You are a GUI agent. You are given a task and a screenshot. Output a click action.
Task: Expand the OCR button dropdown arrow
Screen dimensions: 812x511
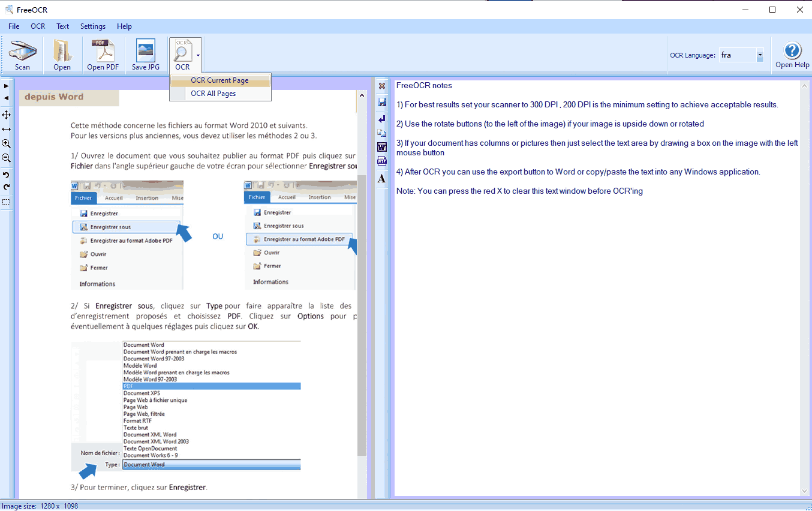point(198,55)
